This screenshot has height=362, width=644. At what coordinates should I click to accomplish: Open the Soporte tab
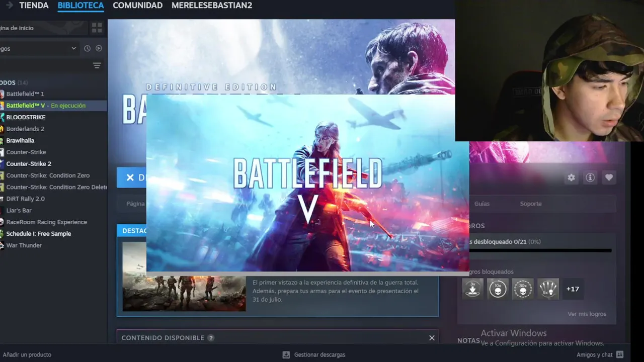(531, 204)
